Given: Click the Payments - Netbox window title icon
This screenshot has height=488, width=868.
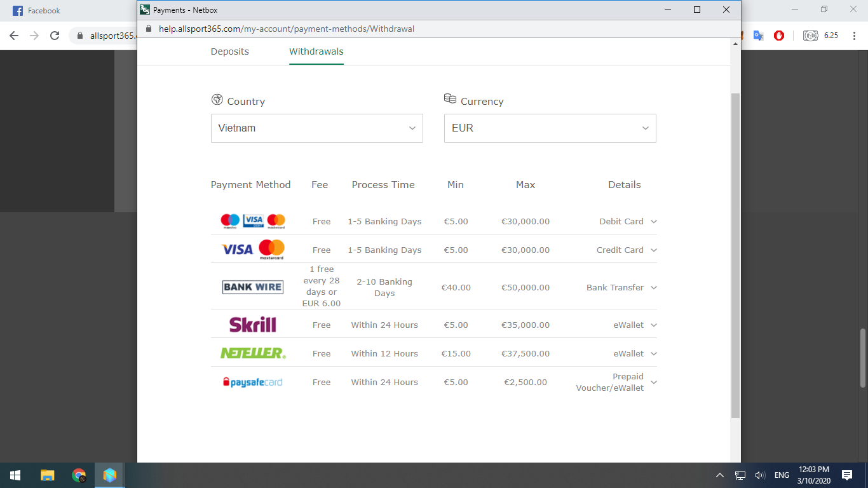Looking at the screenshot, I should click(145, 10).
